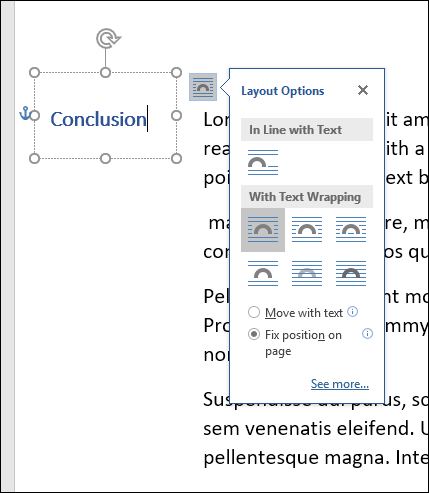Click the Layout Options title text
The height and width of the screenshot is (493, 429).
(x=283, y=91)
